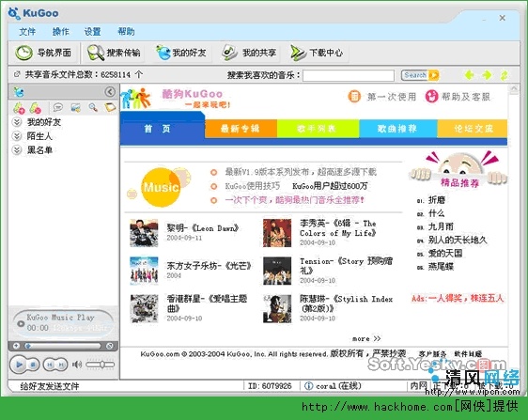
Task: Click the plus icon left of progress bar
Action: point(16,346)
